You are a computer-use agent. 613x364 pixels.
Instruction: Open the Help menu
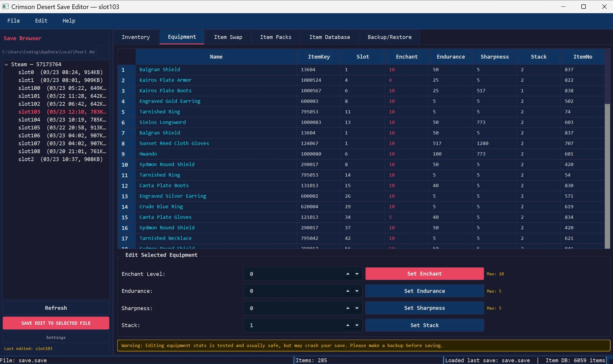point(69,21)
